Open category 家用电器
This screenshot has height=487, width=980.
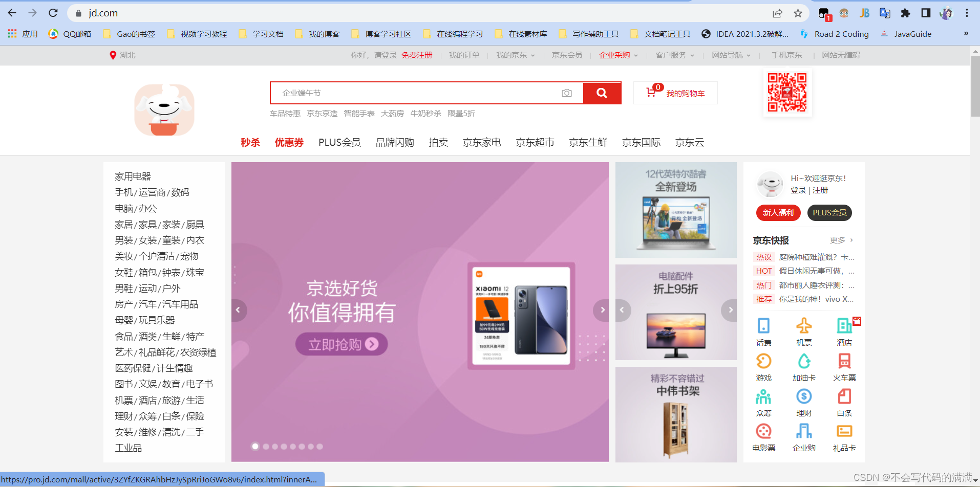133,176
